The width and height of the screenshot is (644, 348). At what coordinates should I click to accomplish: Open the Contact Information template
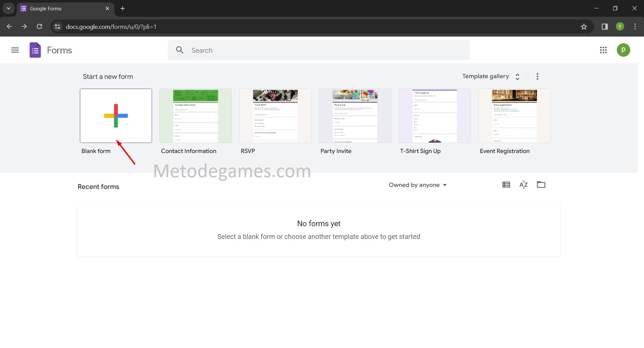point(195,116)
